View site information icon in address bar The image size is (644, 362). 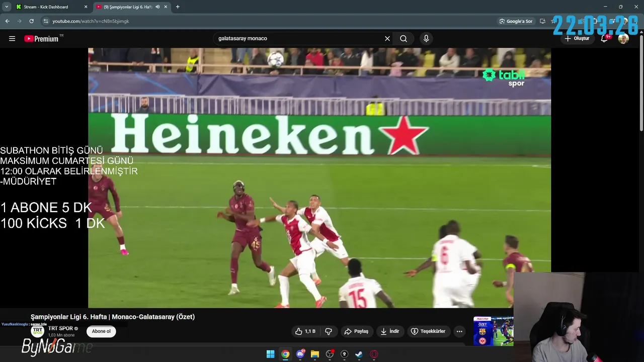(46, 21)
